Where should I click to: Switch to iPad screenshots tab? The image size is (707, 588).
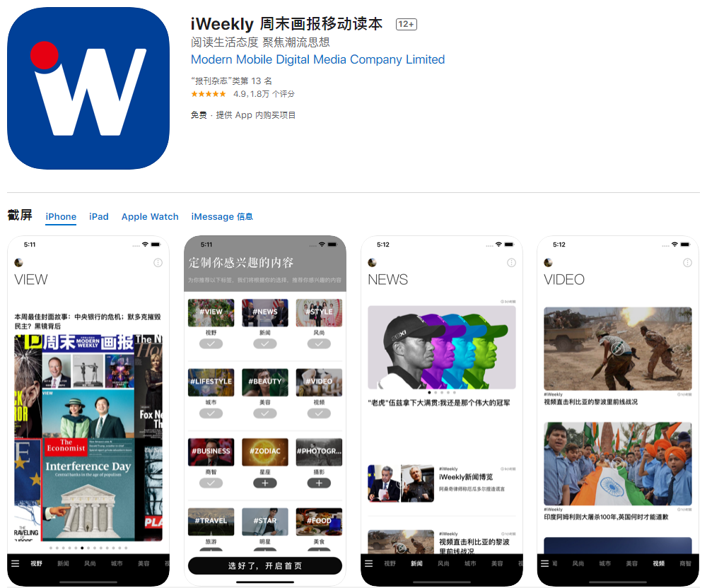pos(99,217)
